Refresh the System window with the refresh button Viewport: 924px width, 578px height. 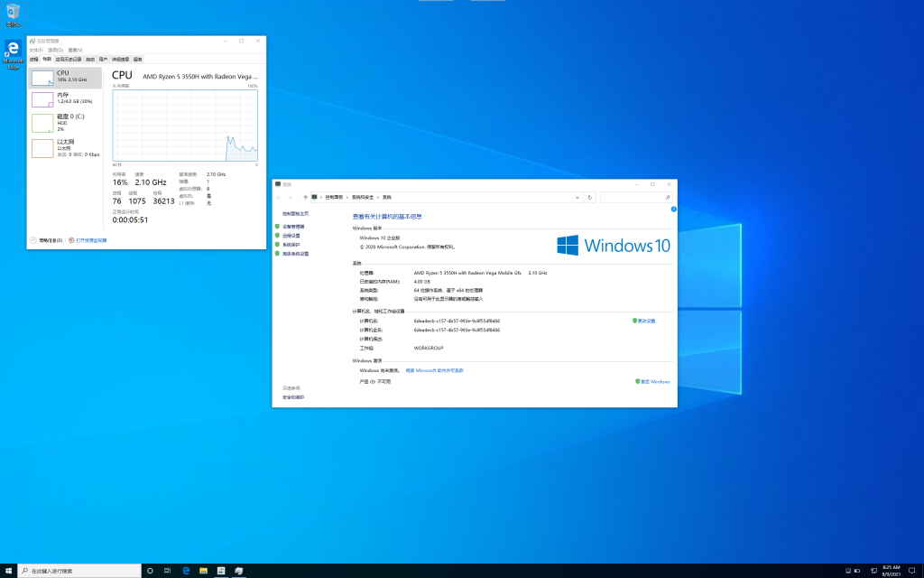pos(590,198)
